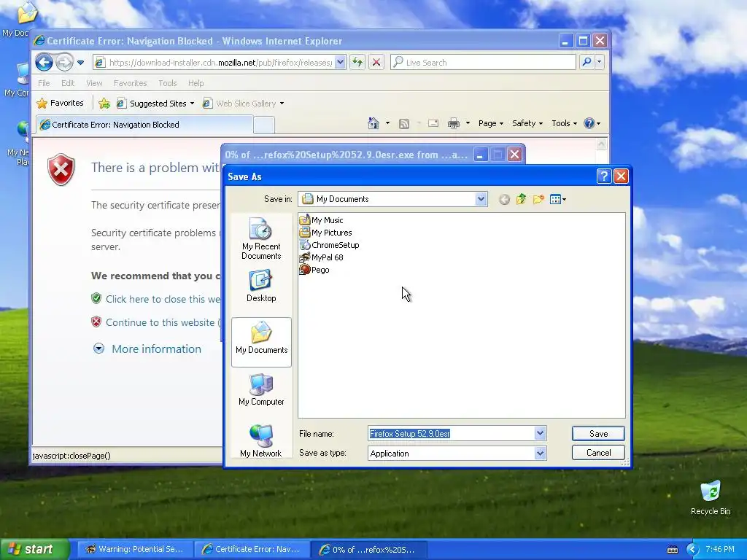The height and width of the screenshot is (560, 747).
Task: Click 'Continue to this website' link
Action: pyautogui.click(x=163, y=322)
